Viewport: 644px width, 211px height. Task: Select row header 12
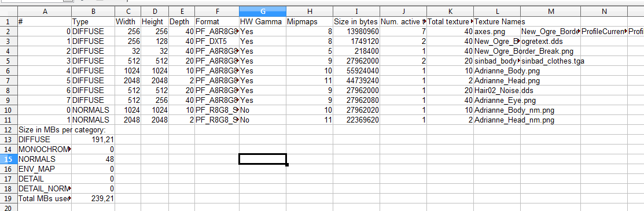pos(9,129)
